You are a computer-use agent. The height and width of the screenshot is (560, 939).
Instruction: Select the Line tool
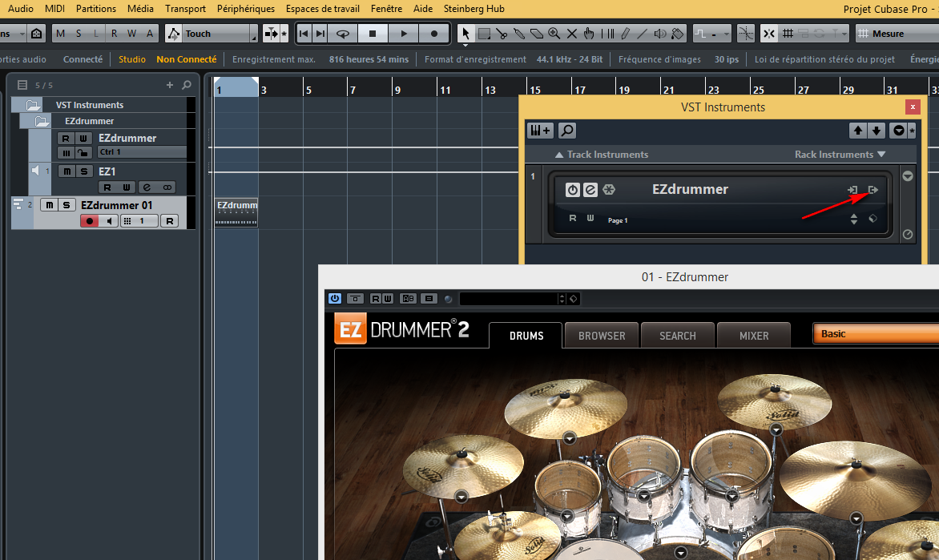click(x=642, y=34)
